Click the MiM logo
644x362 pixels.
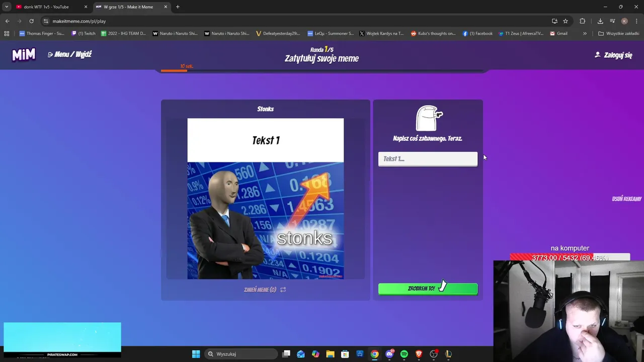24,55
